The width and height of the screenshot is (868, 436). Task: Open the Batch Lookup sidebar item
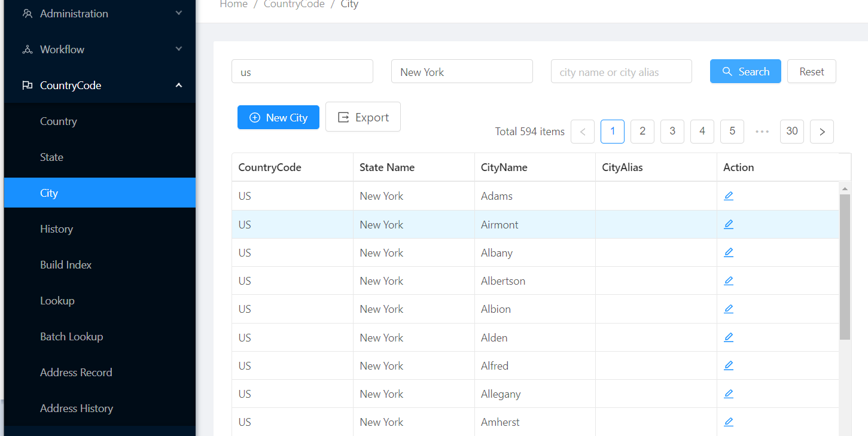(x=71, y=337)
